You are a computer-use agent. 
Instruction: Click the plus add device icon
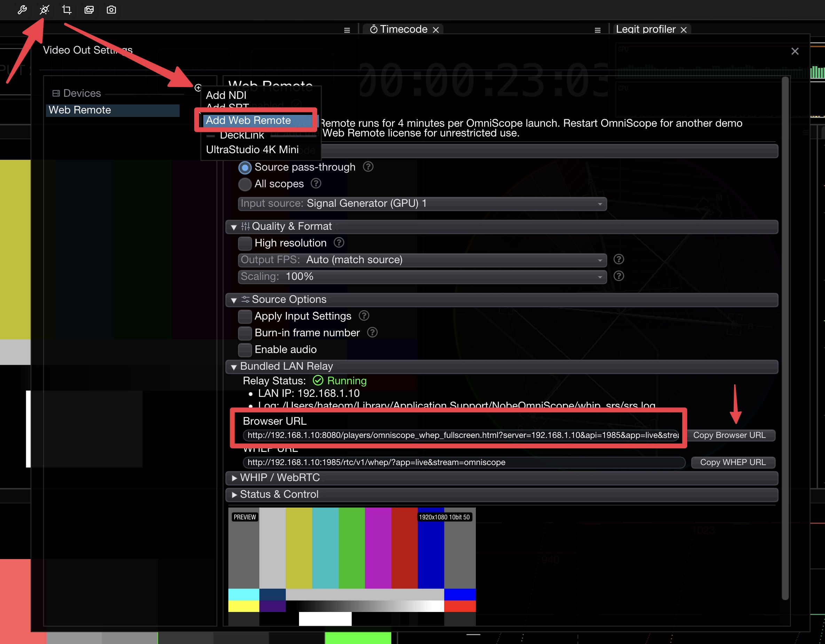tap(198, 88)
